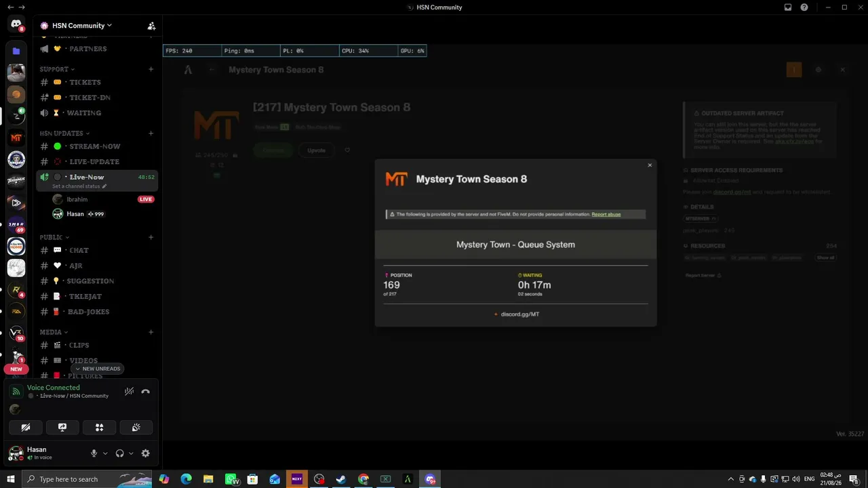Screen dimensions: 868x488
Task: Toggle noise suppression icon in voice panel
Action: pos(129,391)
